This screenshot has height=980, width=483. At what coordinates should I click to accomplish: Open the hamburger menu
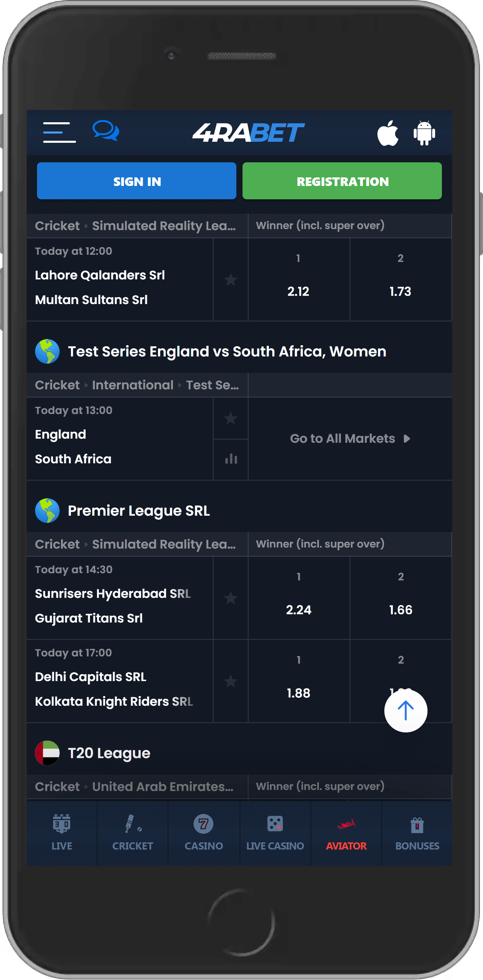(x=59, y=133)
